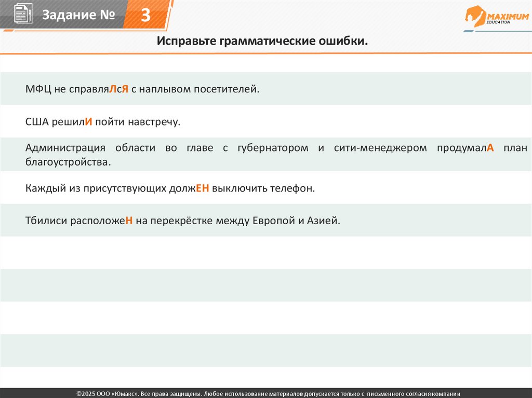Click the word благоустройства
The width and height of the screenshot is (532, 398).
[68, 162]
